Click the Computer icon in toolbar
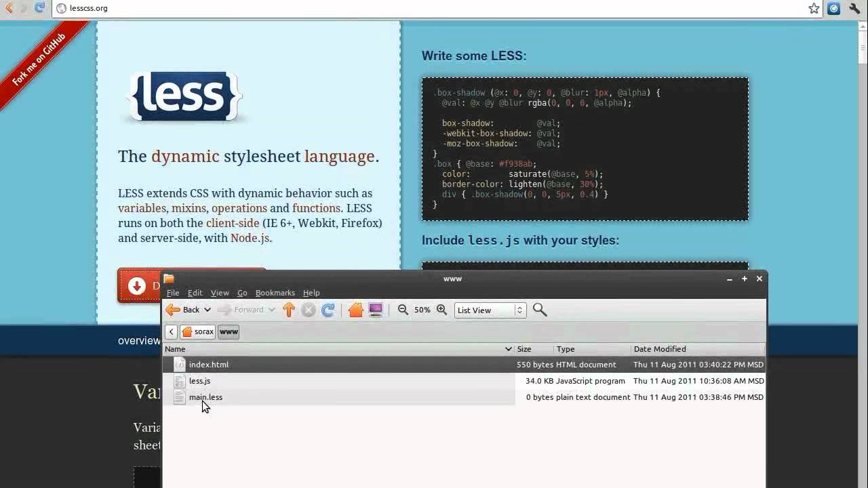Viewport: 868px width, 488px height. 376,310
